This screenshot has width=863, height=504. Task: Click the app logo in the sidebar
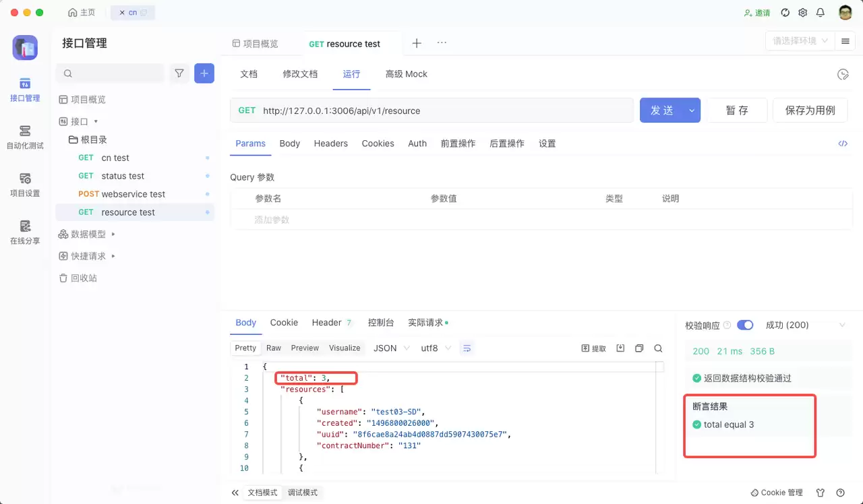tap(25, 48)
